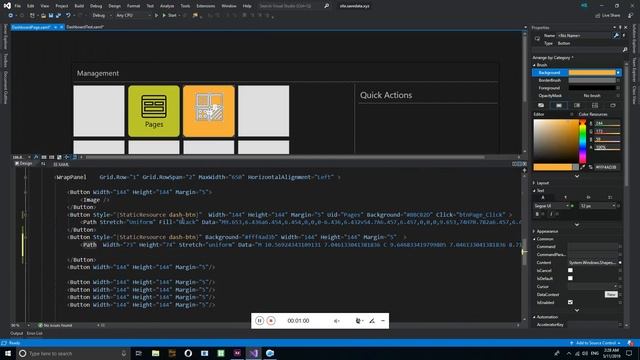Click the Open File toolbar icon
Screen dimensions: 640x360
pos(43,16)
